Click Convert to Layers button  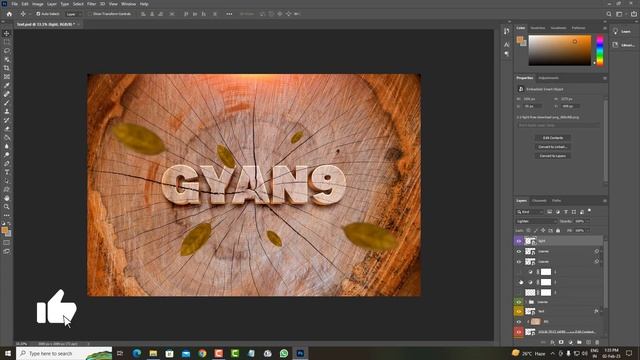coord(553,156)
